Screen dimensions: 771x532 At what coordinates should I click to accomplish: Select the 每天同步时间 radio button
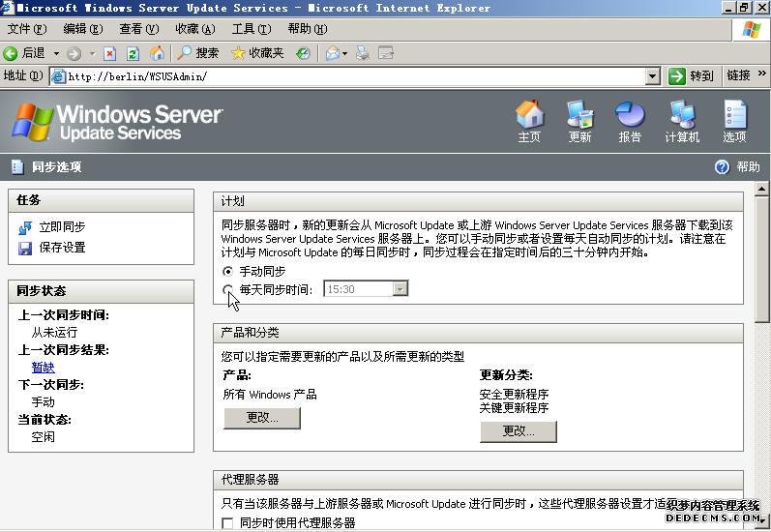227,289
